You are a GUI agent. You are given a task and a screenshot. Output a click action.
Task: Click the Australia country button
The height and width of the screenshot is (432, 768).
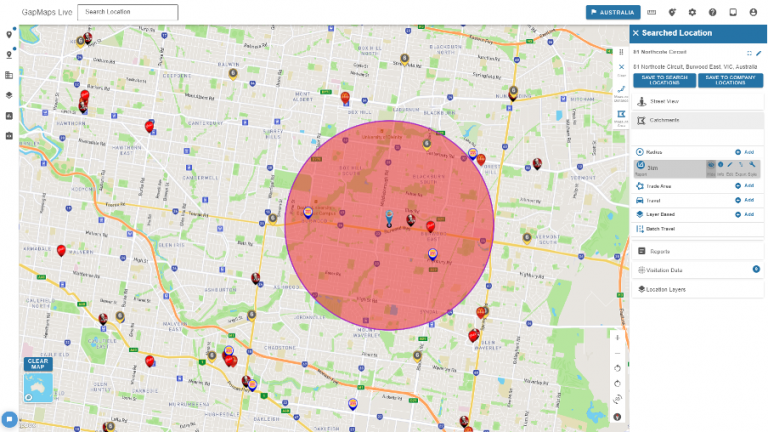click(613, 13)
